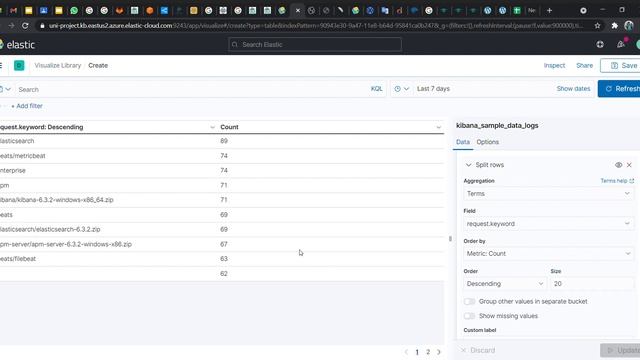
Task: Open the date quick menu clock dropdown
Action: (x=401, y=89)
